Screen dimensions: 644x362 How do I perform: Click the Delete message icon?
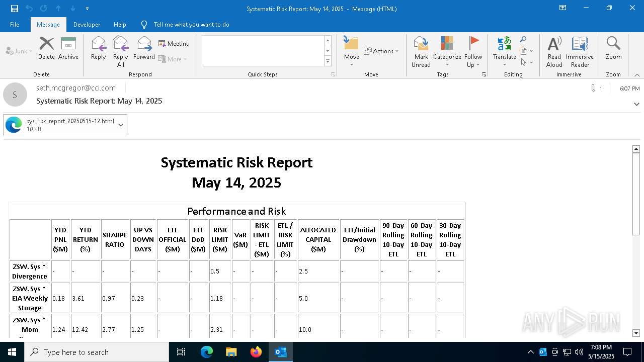pos(46,49)
